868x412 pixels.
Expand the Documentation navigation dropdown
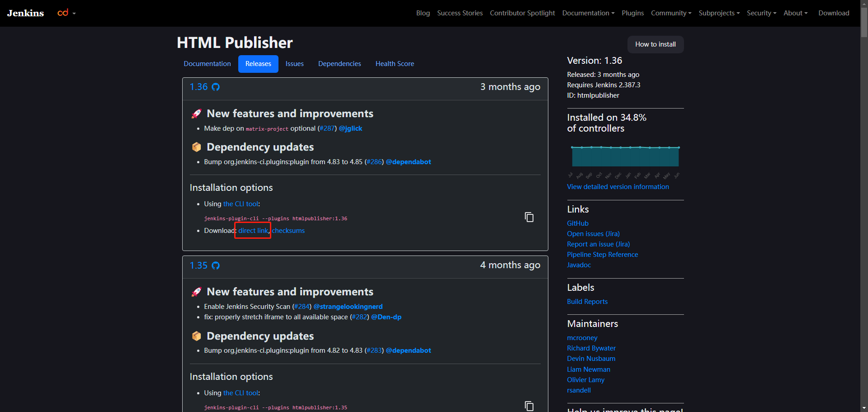click(588, 13)
